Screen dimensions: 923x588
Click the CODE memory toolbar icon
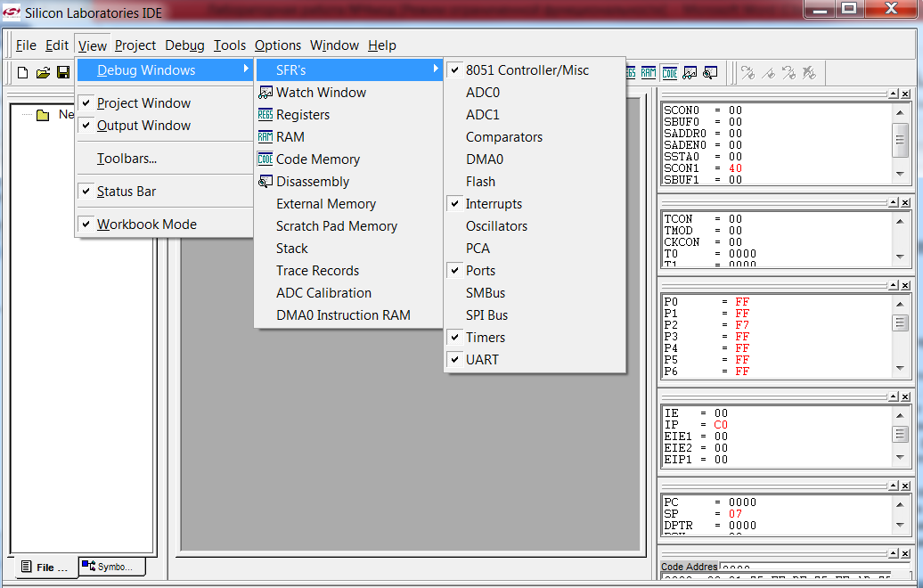[670, 72]
